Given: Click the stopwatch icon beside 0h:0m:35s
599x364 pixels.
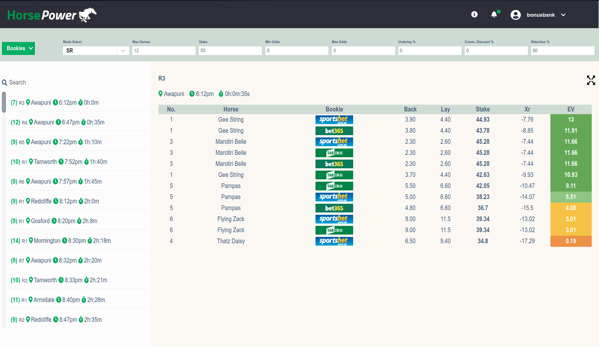Looking at the screenshot, I should [x=221, y=94].
